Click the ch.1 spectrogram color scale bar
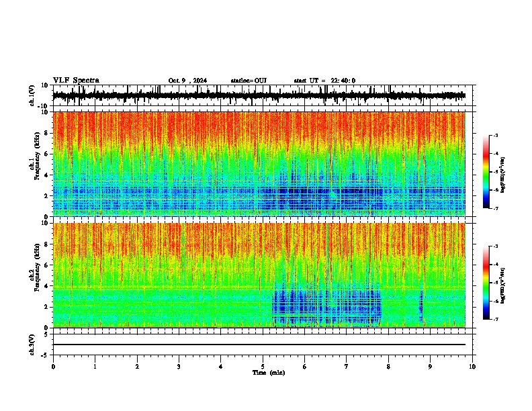The height and width of the screenshot is (411, 532). (x=486, y=172)
